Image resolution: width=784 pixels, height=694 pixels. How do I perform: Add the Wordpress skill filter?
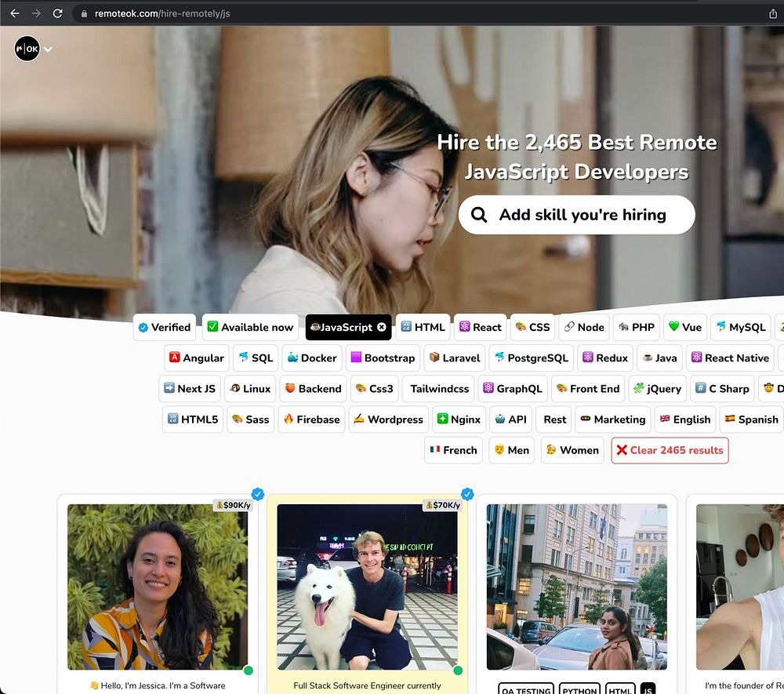(389, 419)
